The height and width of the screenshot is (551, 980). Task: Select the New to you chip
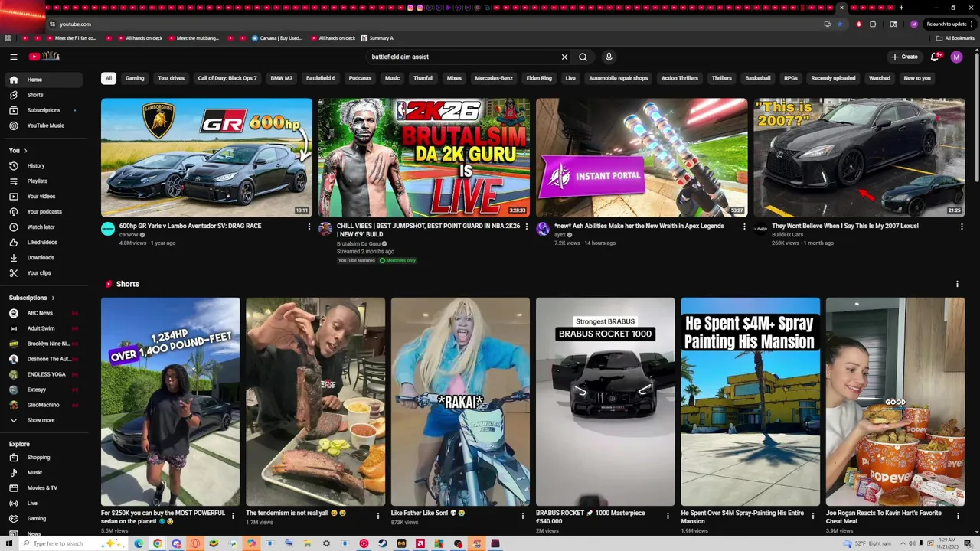pyautogui.click(x=917, y=78)
